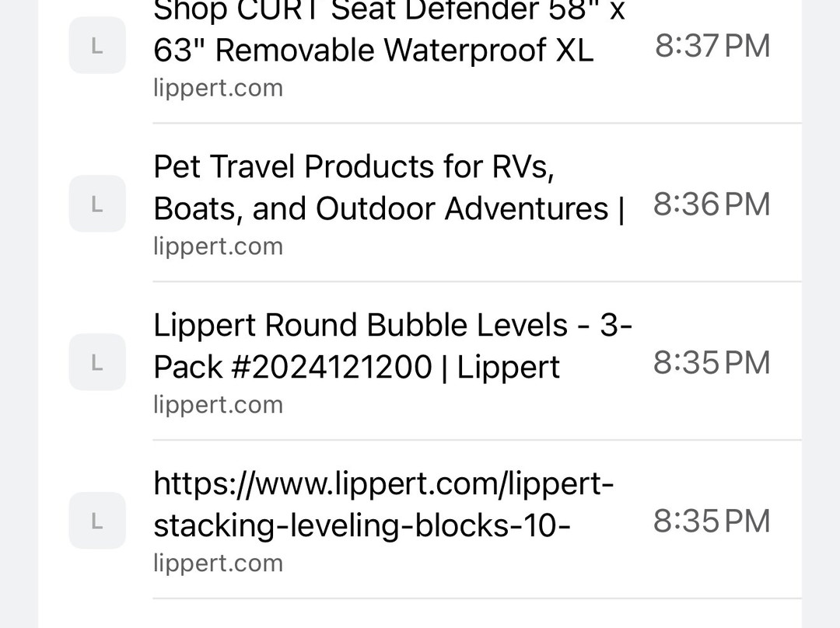Tap lippert.com domain under Pet Travel Products
The height and width of the screenshot is (628, 840).
coord(218,246)
